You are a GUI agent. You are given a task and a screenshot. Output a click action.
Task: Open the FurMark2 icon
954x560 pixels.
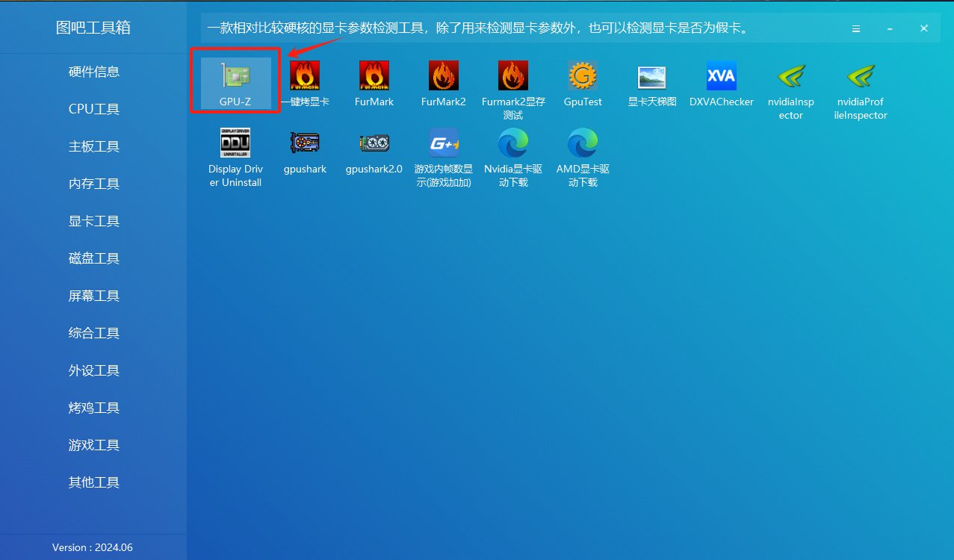(444, 83)
